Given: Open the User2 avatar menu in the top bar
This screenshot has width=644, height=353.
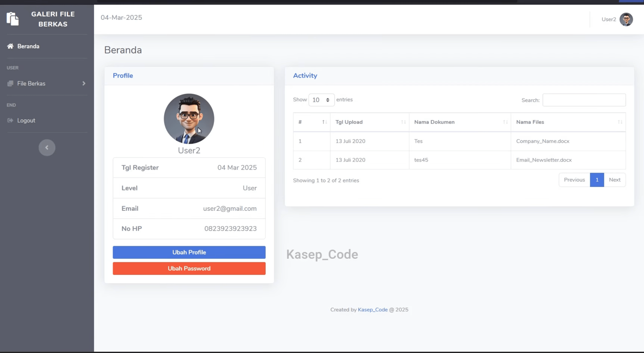Looking at the screenshot, I should (x=626, y=19).
